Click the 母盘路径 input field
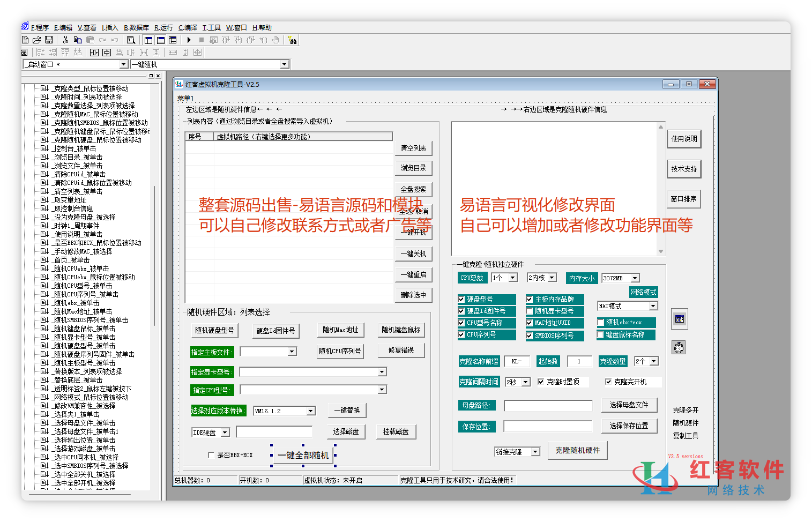 pyautogui.click(x=548, y=406)
